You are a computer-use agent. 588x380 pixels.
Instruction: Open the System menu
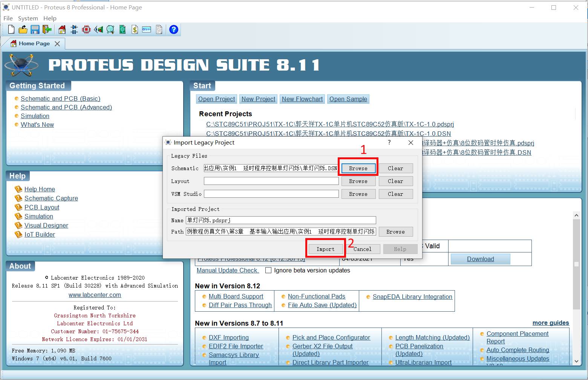[x=28, y=18]
